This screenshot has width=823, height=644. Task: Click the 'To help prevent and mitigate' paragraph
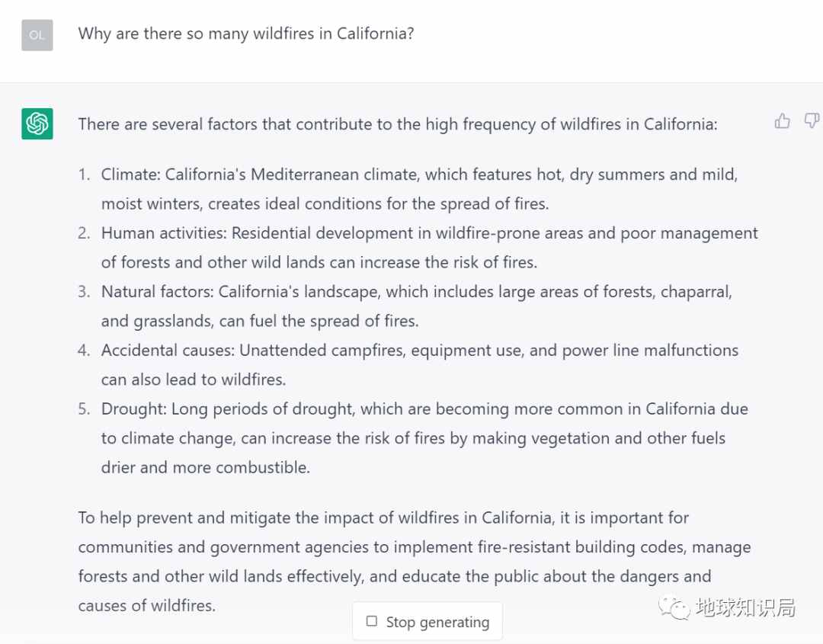(x=415, y=562)
